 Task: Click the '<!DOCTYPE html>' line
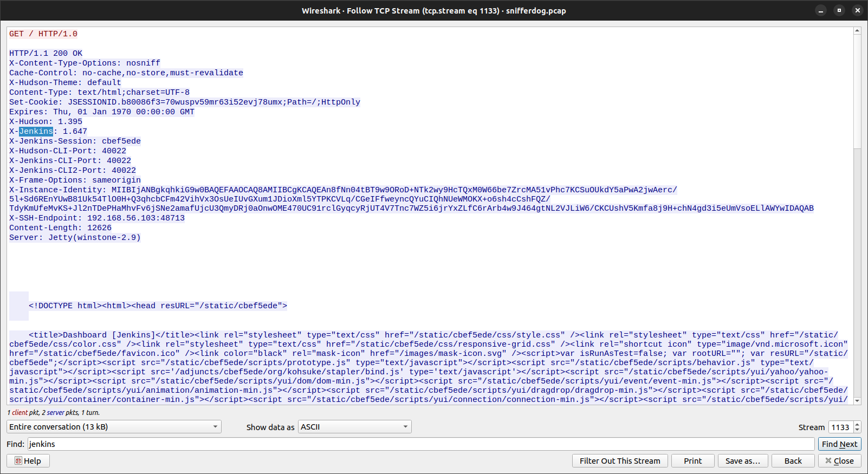(x=158, y=306)
